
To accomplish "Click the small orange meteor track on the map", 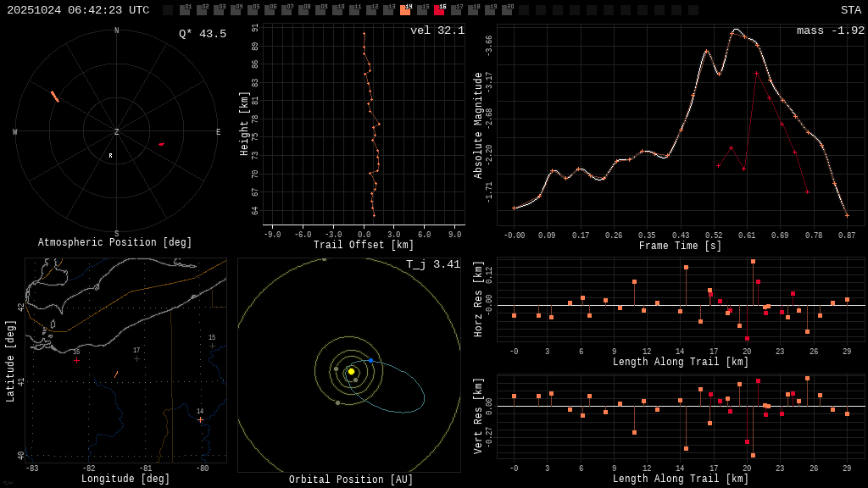I will coord(116,374).
